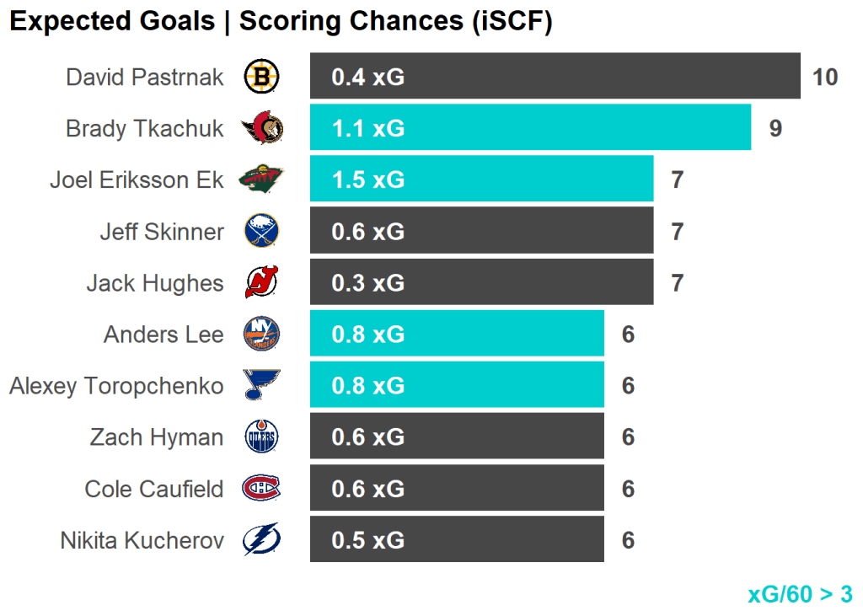Screen dimensions: 863x616
Task: Click the xG/60 > 3 legend text
Action: (799, 594)
